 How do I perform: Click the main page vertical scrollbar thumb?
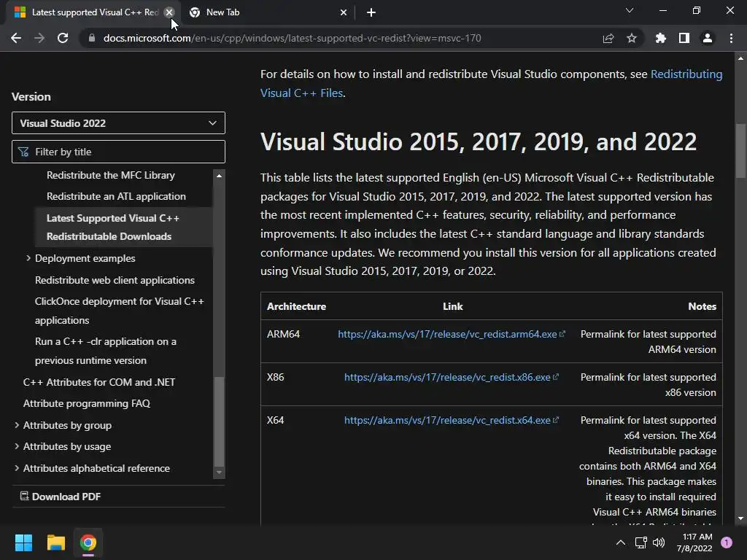[x=740, y=150]
